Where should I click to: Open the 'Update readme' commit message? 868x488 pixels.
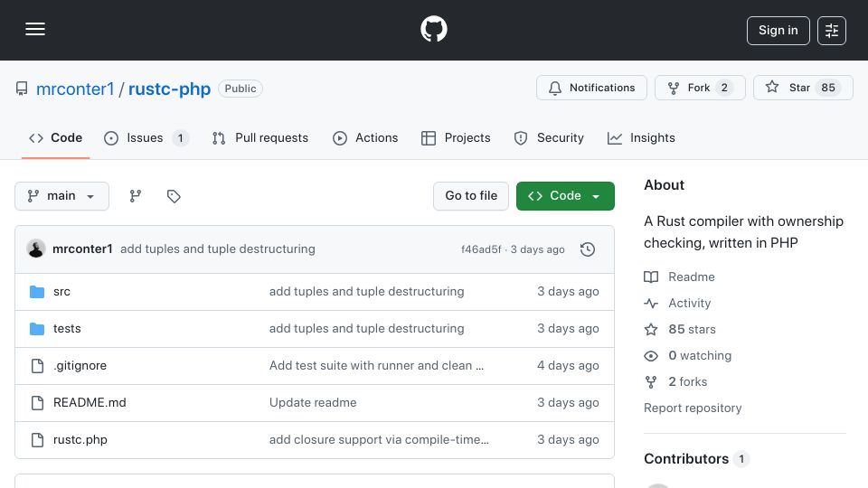[313, 403]
